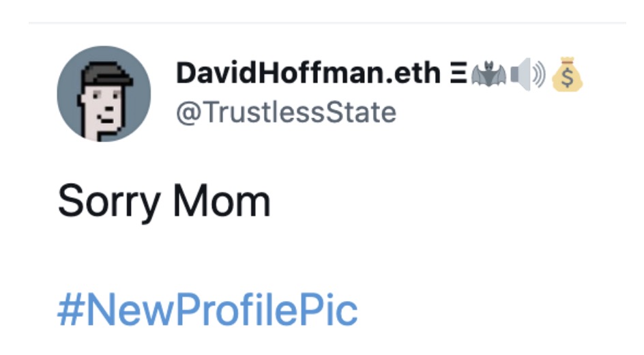Click the word "Mom" in the tweet

click(222, 202)
